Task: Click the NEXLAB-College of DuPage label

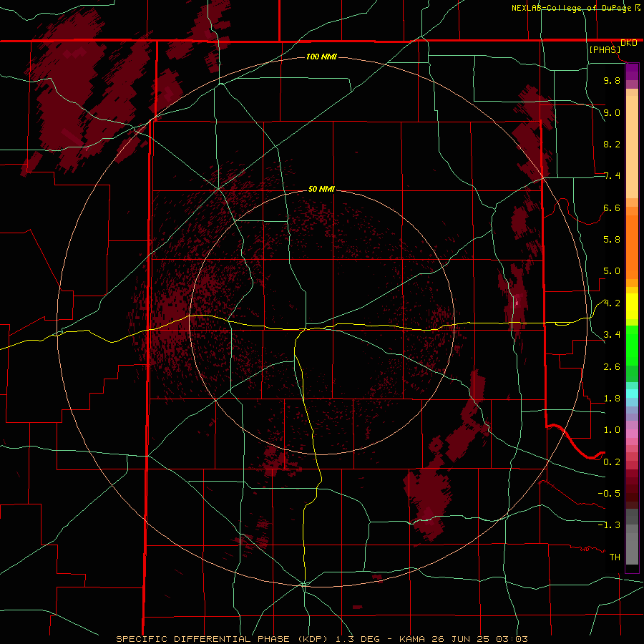Action: (x=571, y=8)
